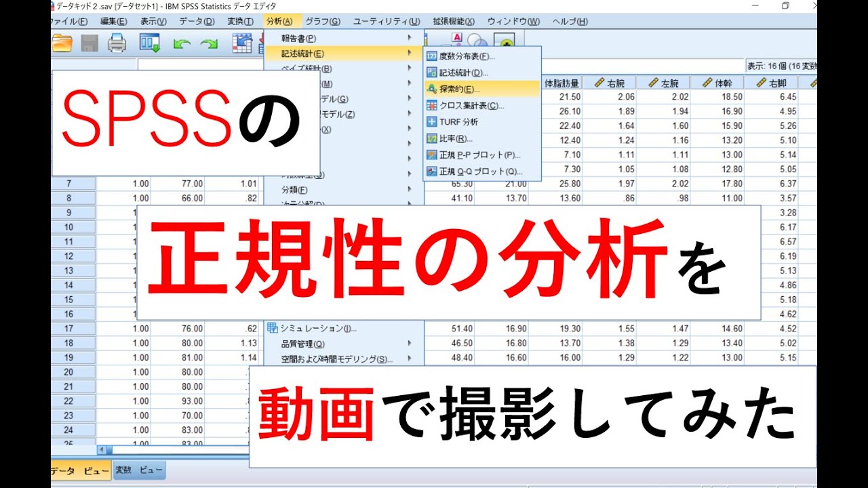Click the 正規 P-P プロット icon

coord(432,155)
